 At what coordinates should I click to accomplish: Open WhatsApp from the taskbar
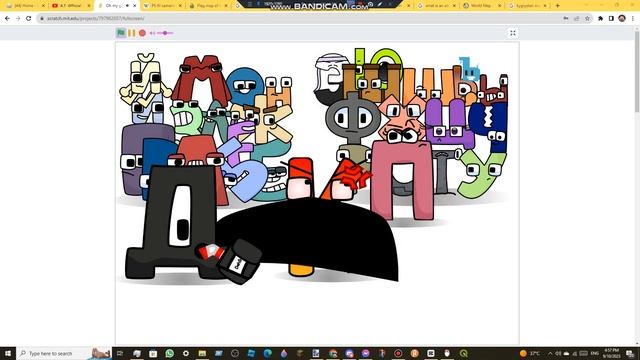(x=169, y=353)
